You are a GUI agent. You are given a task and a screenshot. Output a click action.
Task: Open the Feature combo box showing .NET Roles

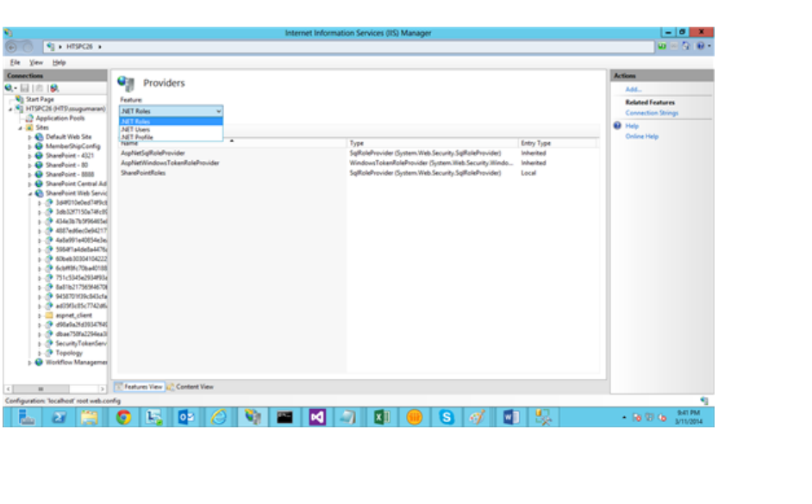point(171,111)
